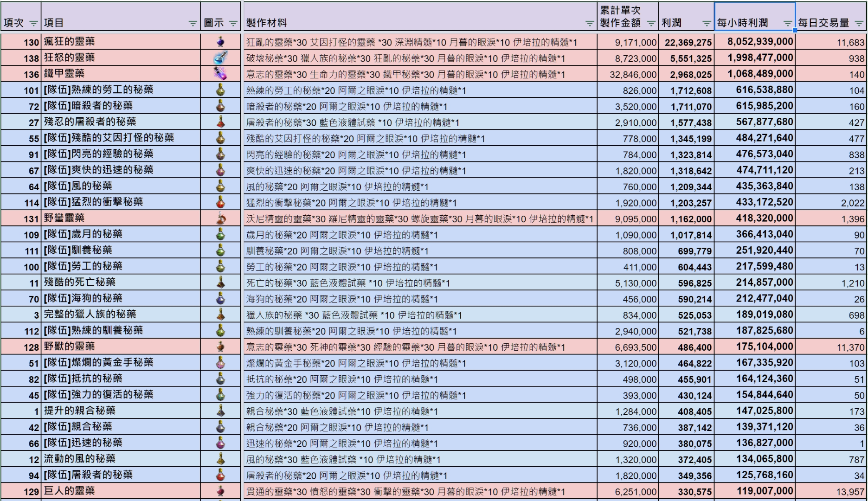This screenshot has width=868, height=501.
Task: Click the icon for [隊伍]爽快的迅速的秘藥
Action: tap(221, 170)
